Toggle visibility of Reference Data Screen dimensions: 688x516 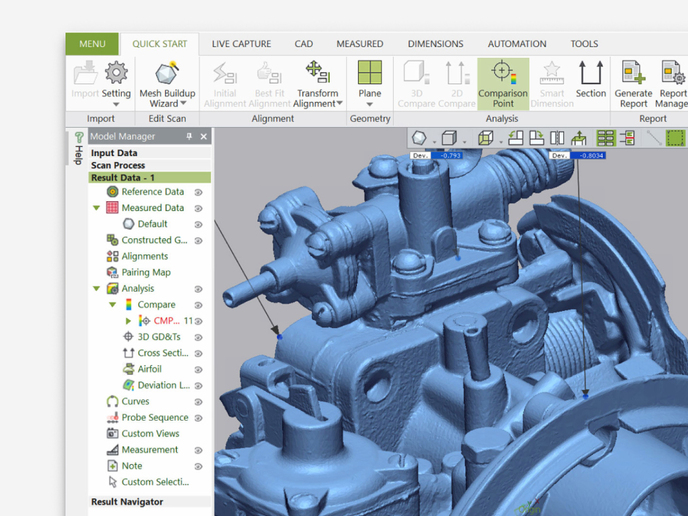(x=198, y=192)
